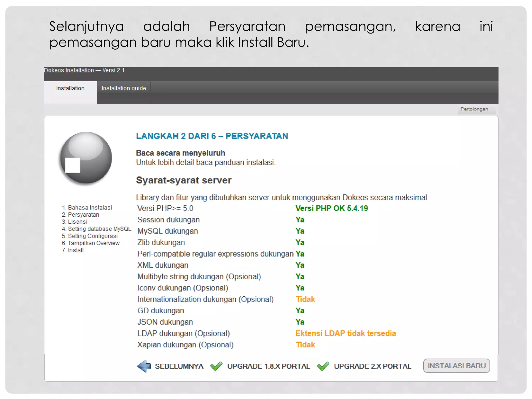Viewport: 532px width, 399px height.
Task: Click the Versi PHP OK 5.4.19 value
Action: point(332,208)
